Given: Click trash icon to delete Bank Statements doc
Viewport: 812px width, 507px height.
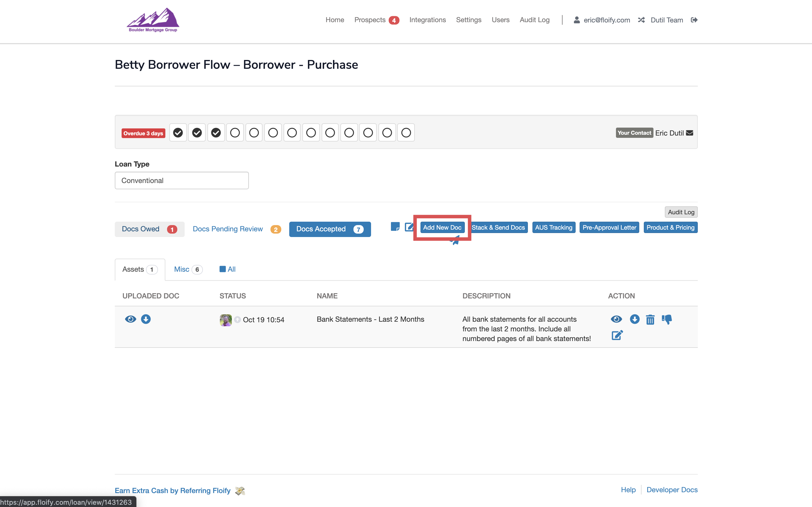Looking at the screenshot, I should pyautogui.click(x=650, y=319).
